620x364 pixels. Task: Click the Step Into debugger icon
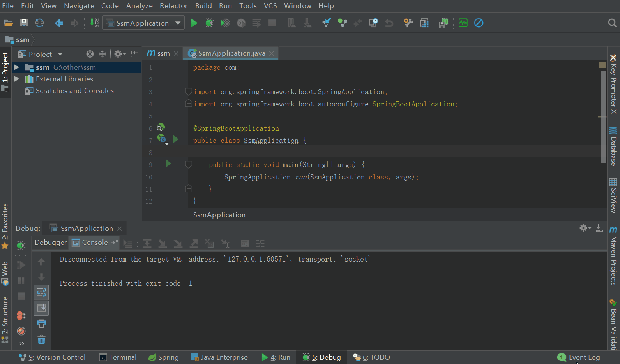pyautogui.click(x=163, y=244)
